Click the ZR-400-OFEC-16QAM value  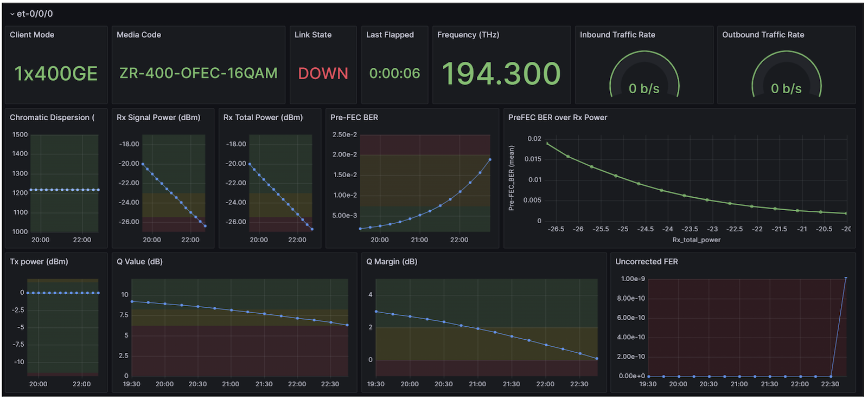tap(199, 73)
